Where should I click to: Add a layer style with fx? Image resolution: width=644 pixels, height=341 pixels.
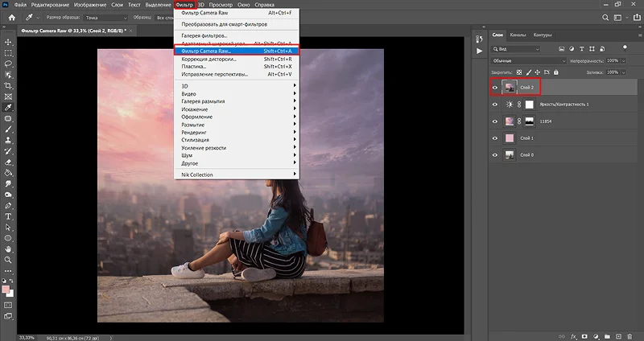(x=574, y=336)
